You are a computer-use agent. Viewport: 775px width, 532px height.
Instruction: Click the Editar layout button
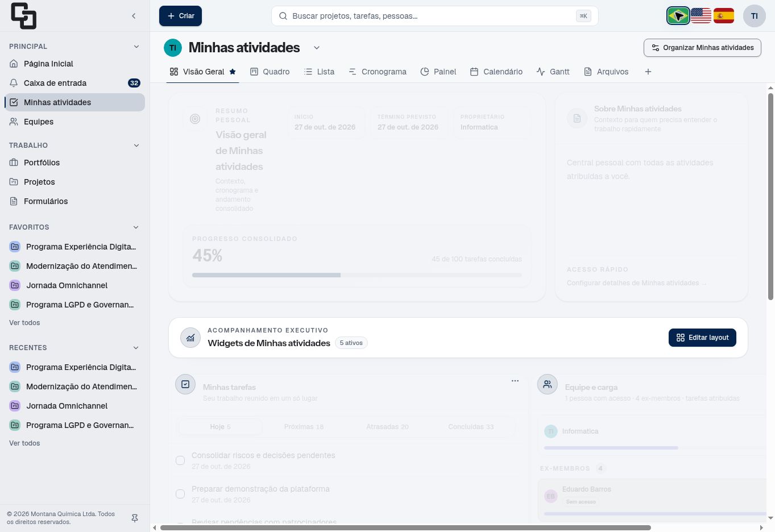coord(702,338)
